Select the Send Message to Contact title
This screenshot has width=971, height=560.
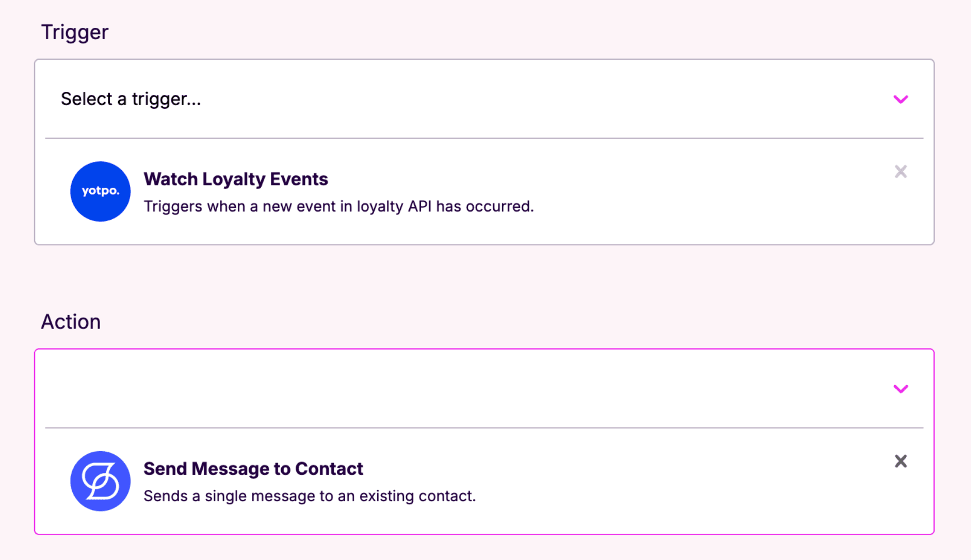pos(253,469)
